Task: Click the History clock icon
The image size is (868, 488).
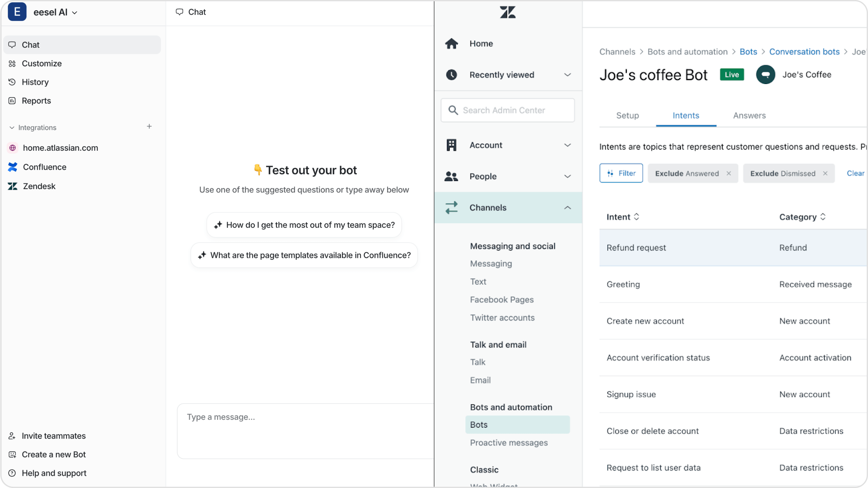Action: (x=12, y=82)
